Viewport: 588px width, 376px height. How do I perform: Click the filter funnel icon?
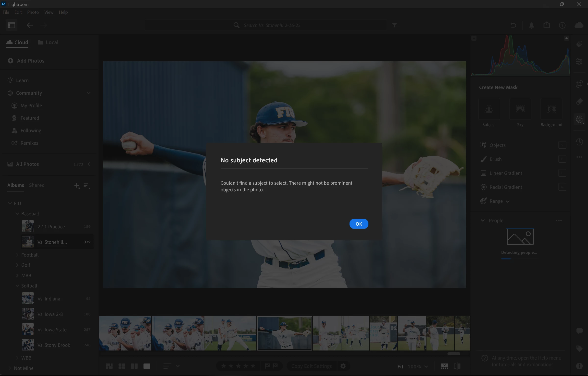[394, 25]
